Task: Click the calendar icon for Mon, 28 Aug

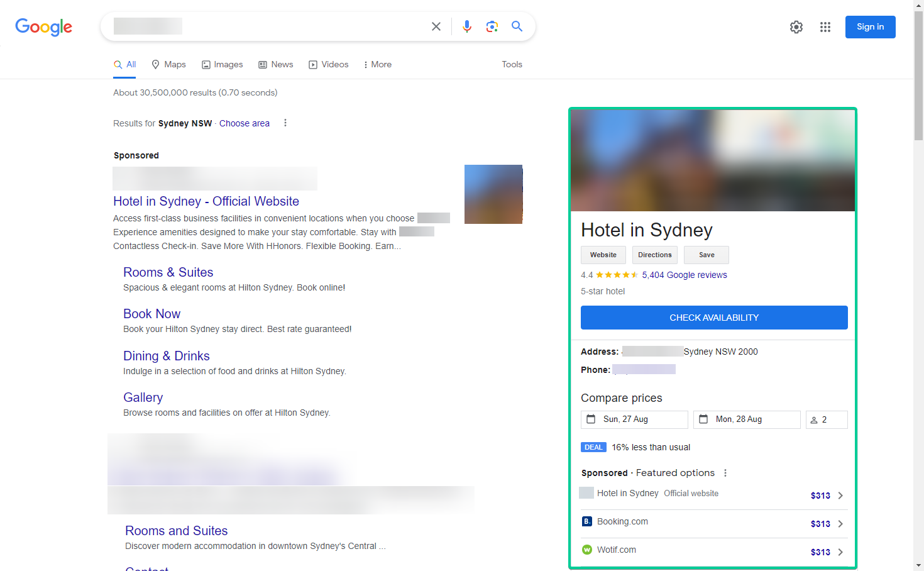Action: coord(703,419)
